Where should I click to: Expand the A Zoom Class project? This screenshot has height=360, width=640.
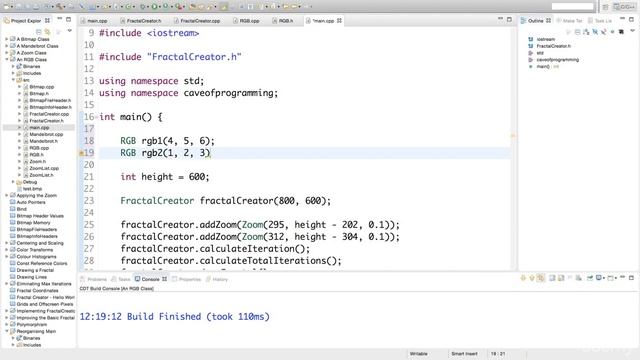pos(6,53)
